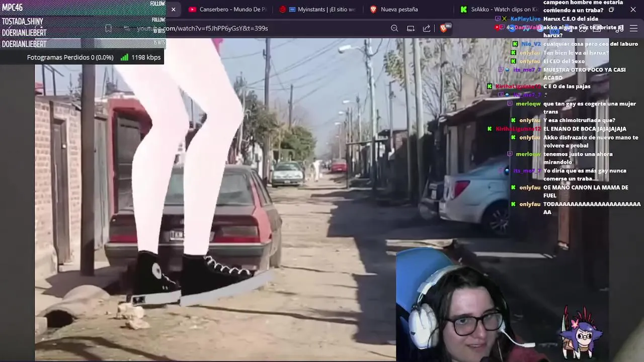The image size is (644, 362).
Task: Click the zoom magnifier icon in toolbar
Action: (x=394, y=28)
